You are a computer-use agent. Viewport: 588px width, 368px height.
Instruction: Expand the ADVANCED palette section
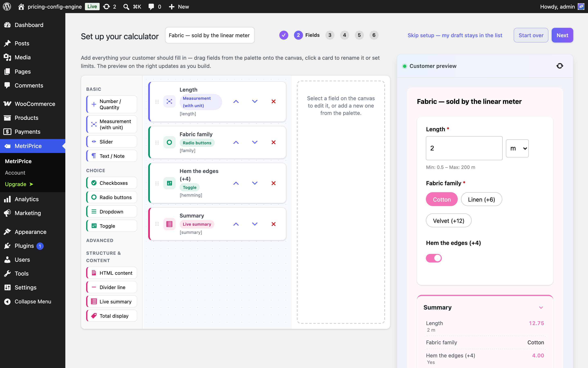coord(100,240)
